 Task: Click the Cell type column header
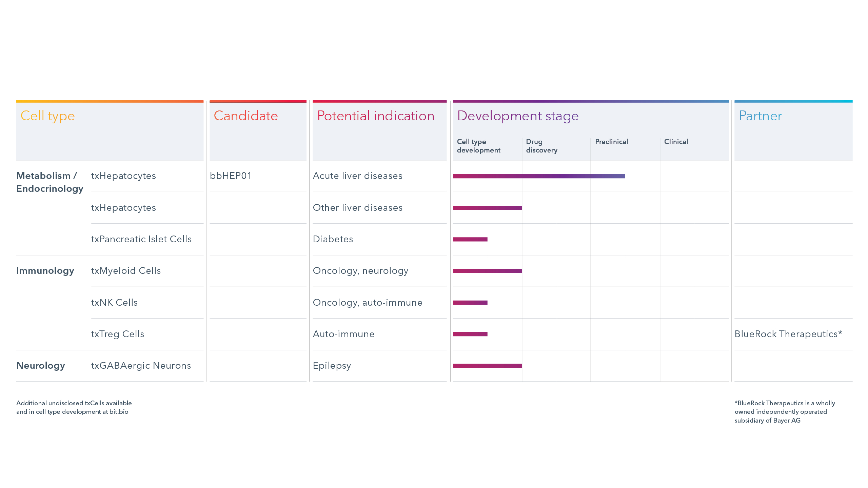(x=47, y=116)
